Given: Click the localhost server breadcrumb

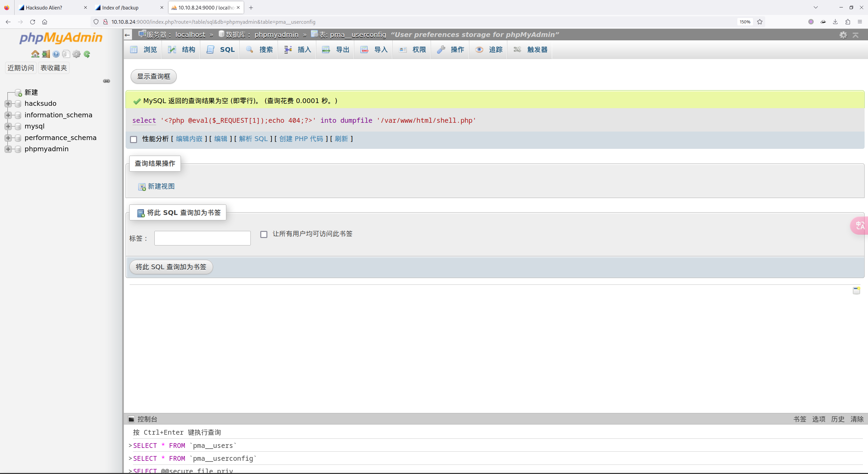Looking at the screenshot, I should pyautogui.click(x=190, y=35).
